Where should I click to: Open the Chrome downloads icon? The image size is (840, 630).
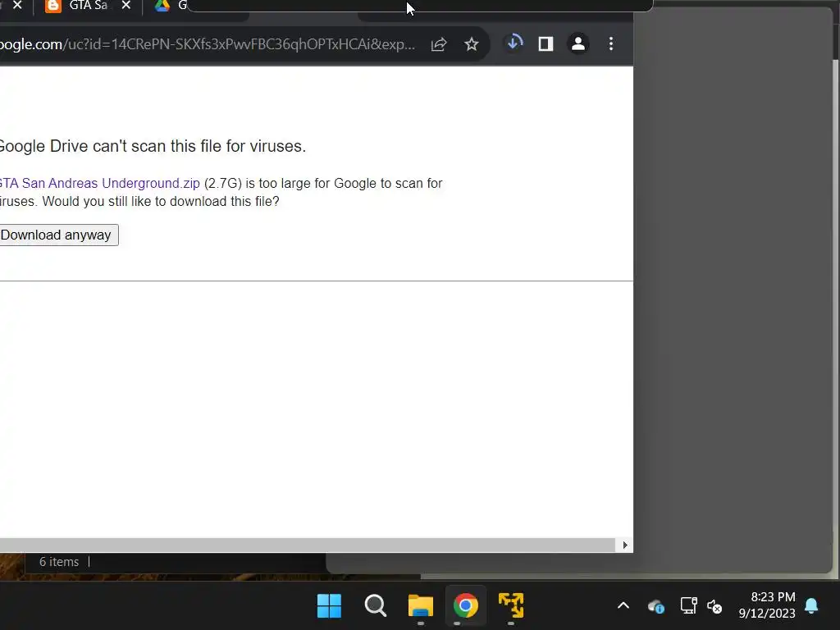(x=514, y=43)
